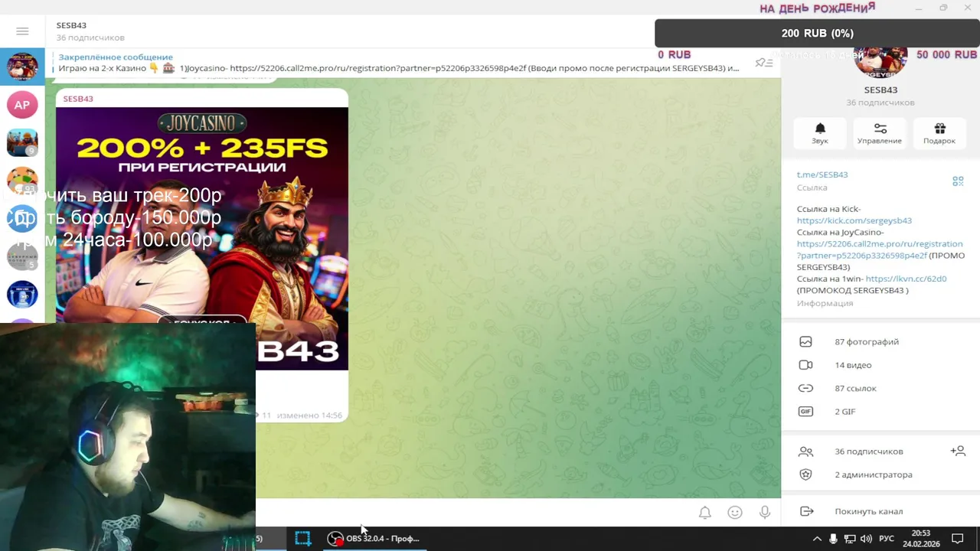Select the SESB43 channel avatar in the sidebar

pos(22,67)
